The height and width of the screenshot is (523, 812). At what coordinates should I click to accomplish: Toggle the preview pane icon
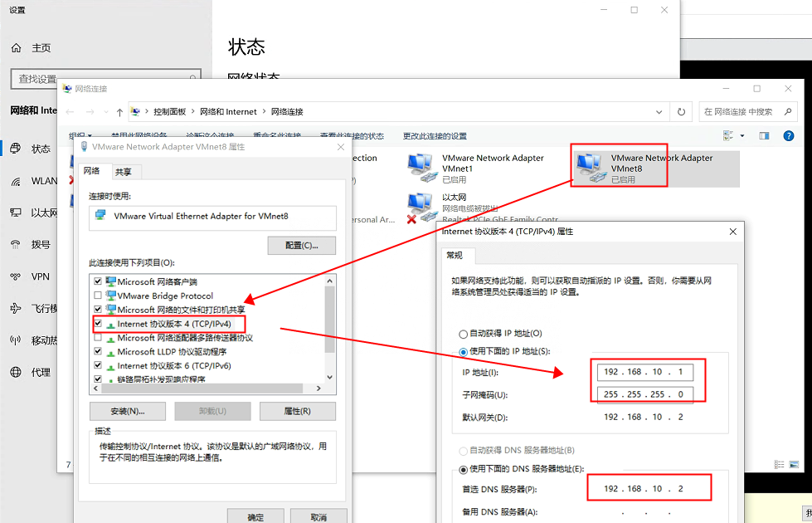764,136
